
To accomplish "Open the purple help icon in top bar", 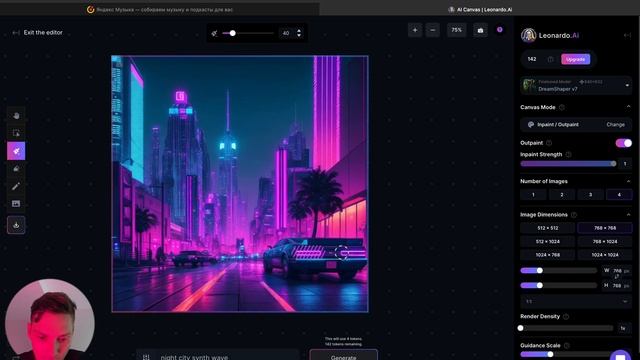I will pos(500,30).
